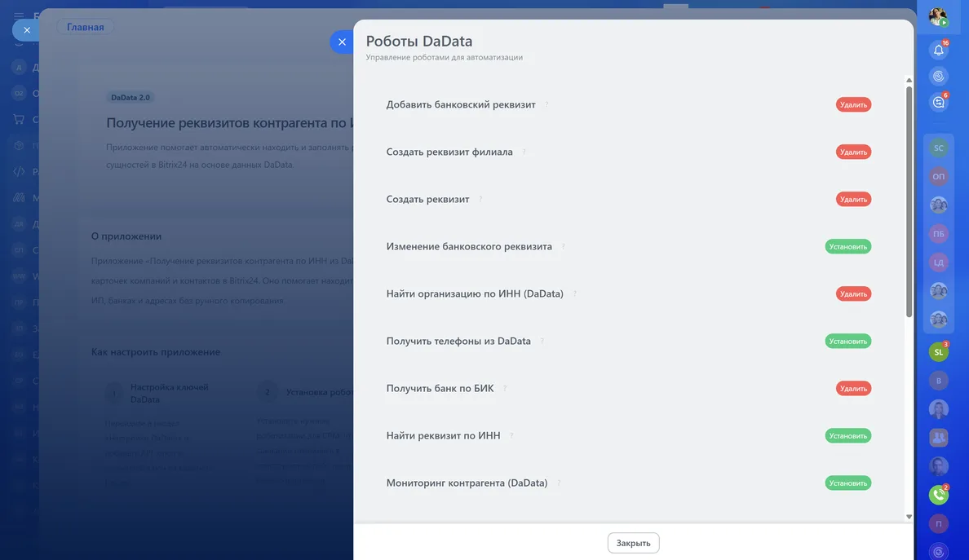Viewport: 969px width, 560px height.
Task: Open the В contact avatar
Action: 939,381
